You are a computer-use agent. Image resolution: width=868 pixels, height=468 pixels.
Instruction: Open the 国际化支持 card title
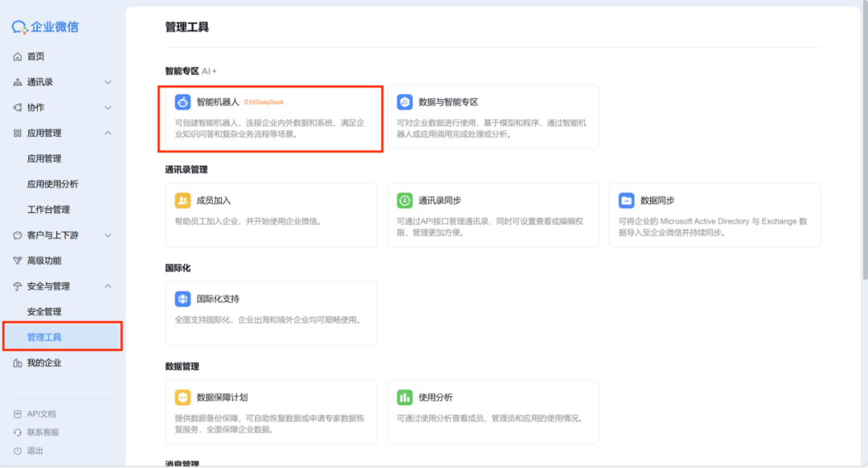[218, 299]
